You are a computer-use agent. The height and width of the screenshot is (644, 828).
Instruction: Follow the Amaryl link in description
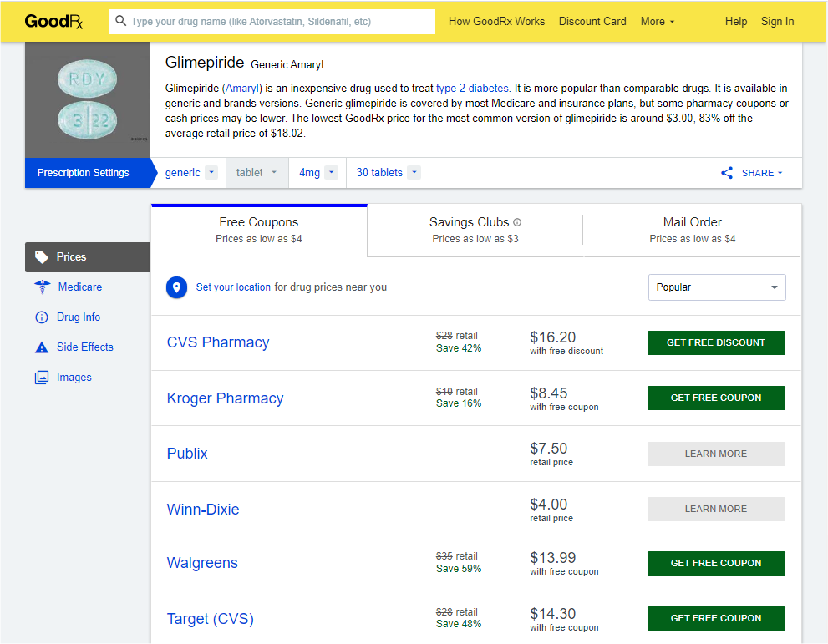click(242, 89)
